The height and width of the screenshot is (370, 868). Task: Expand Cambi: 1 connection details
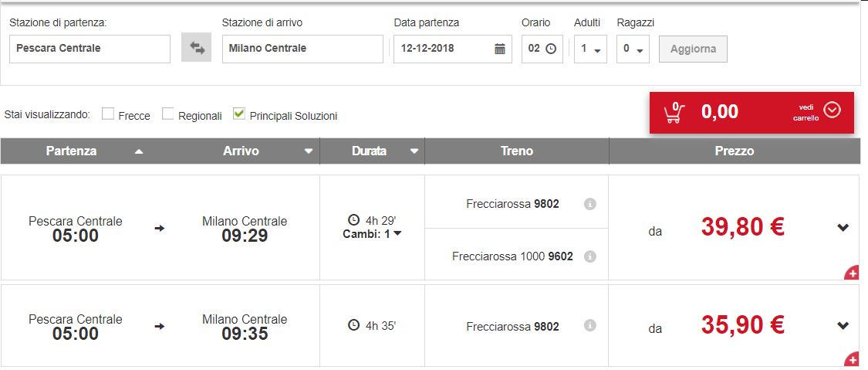372,234
